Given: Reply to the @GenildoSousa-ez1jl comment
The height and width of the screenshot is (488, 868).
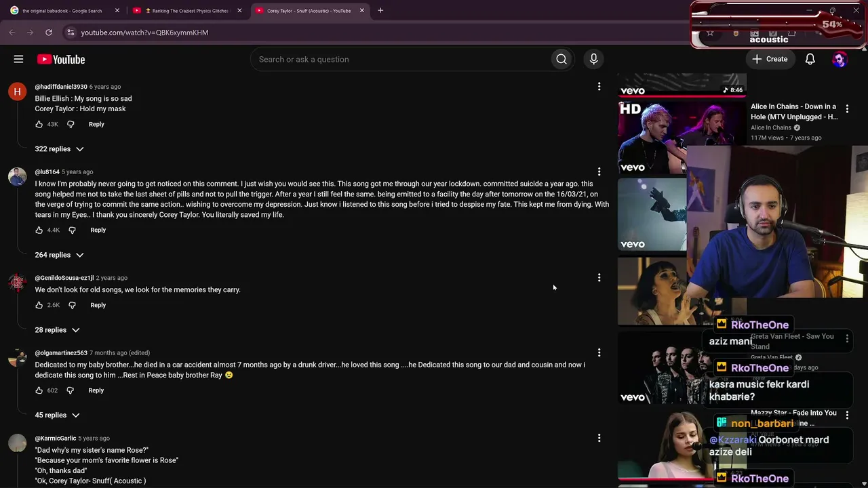Looking at the screenshot, I should tap(98, 305).
